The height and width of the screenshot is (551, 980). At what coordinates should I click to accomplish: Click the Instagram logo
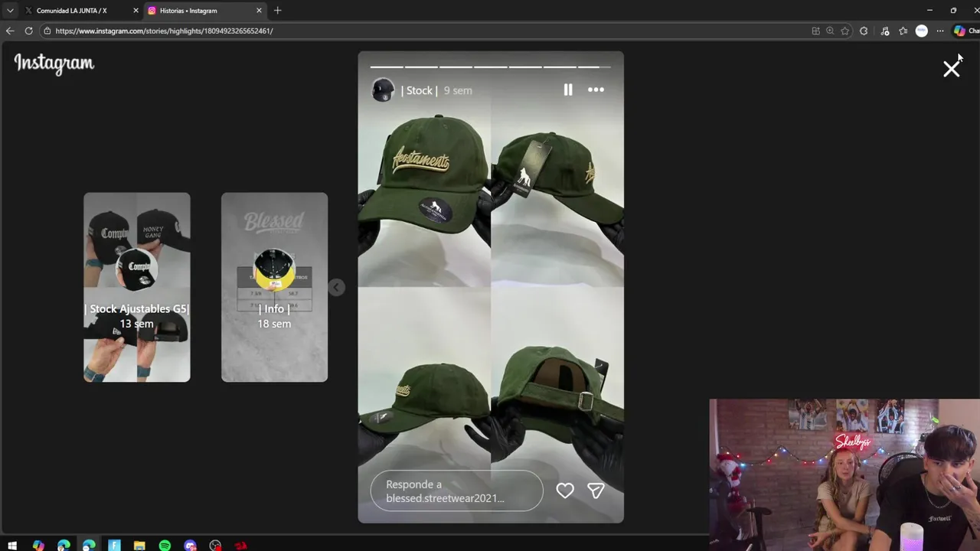coord(54,64)
